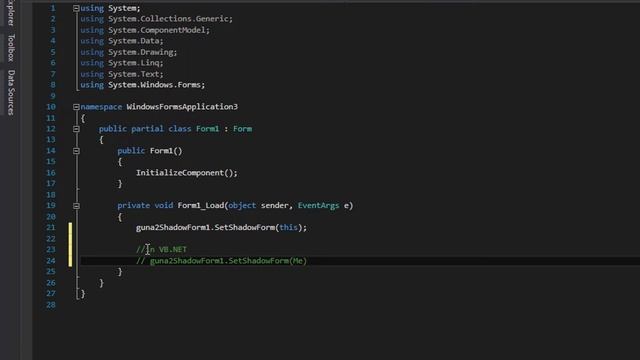Screen dimensions: 640x360
Task: Open the Explorer side tab
Action: pos(11,12)
